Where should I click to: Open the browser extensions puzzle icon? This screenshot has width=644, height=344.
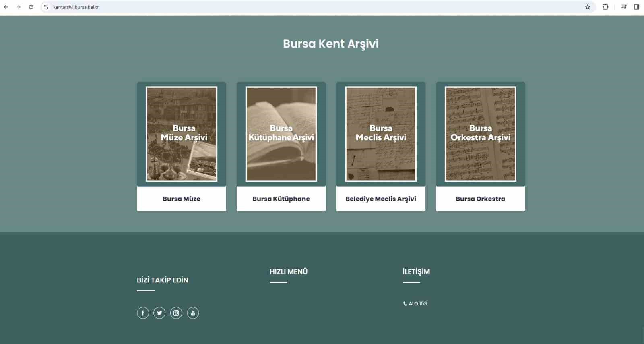[x=605, y=7]
